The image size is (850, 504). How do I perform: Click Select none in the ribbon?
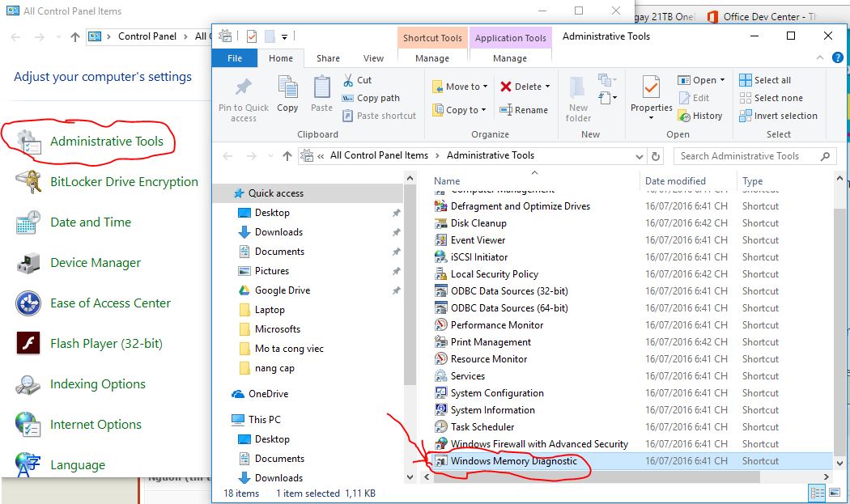771,98
